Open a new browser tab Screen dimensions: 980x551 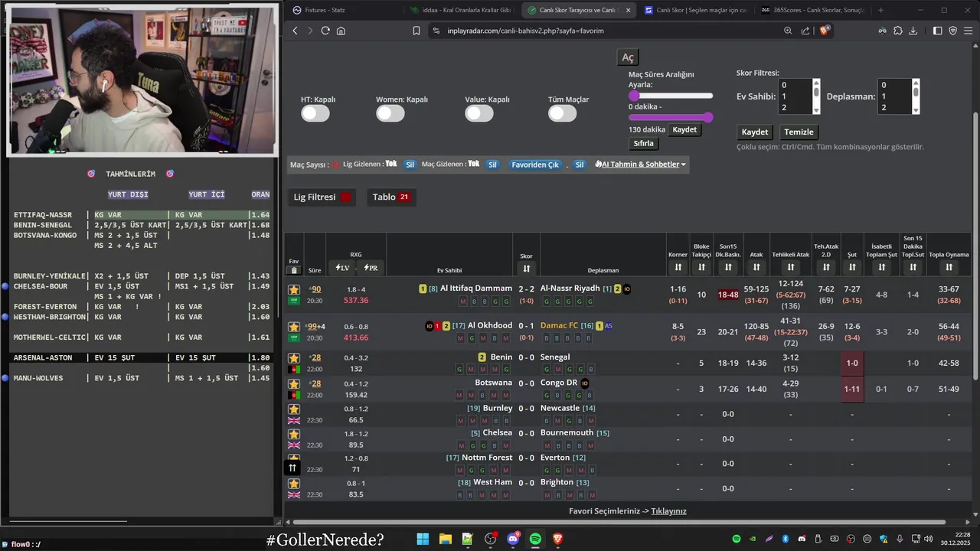tap(880, 10)
